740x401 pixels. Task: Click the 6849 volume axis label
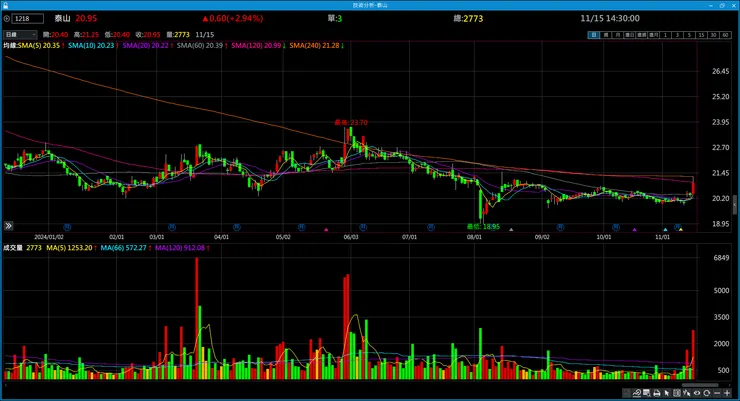[x=721, y=258]
